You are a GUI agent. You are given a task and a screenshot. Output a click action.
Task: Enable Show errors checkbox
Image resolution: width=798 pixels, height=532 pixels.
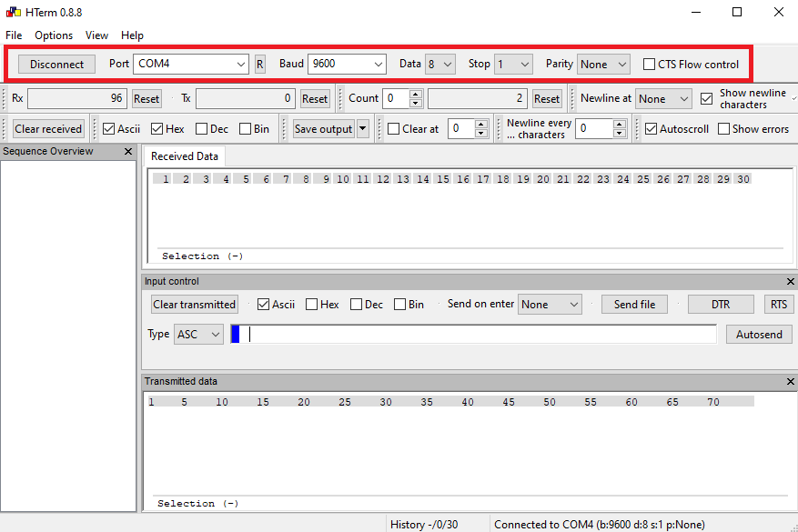point(724,129)
